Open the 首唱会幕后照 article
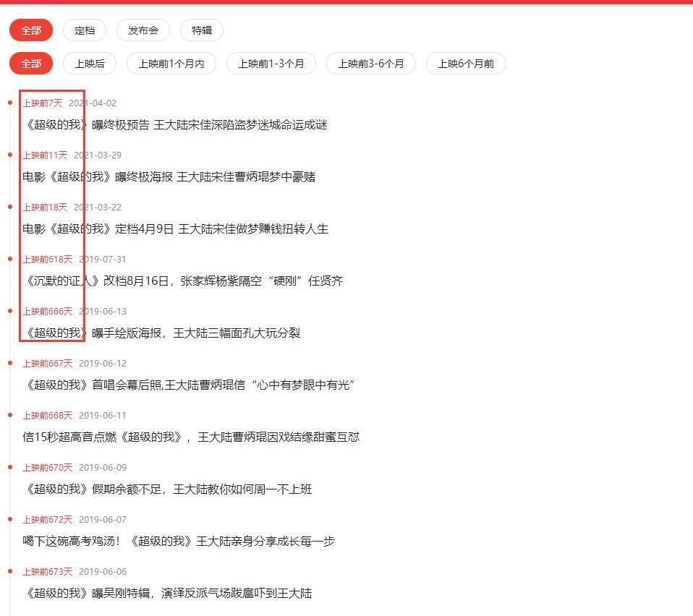This screenshot has height=616, width=693. [x=187, y=385]
